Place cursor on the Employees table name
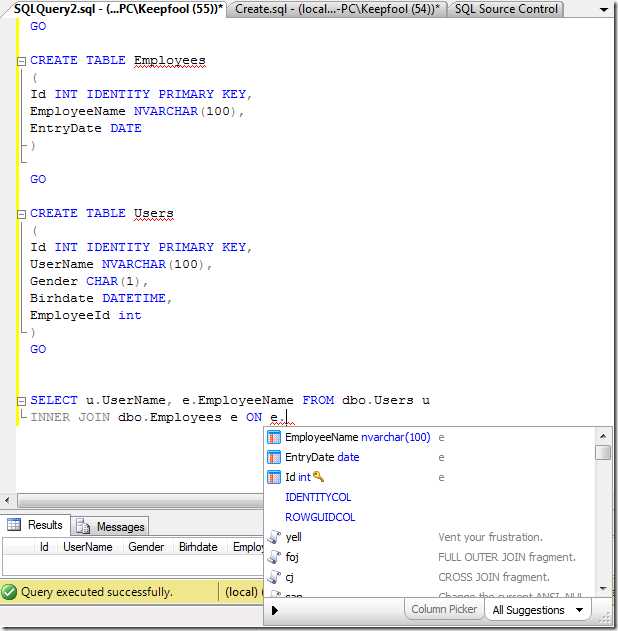 [169, 60]
